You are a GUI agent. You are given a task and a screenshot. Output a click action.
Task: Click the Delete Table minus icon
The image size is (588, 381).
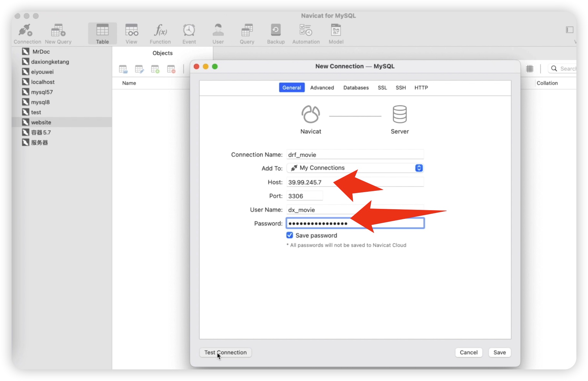point(171,69)
